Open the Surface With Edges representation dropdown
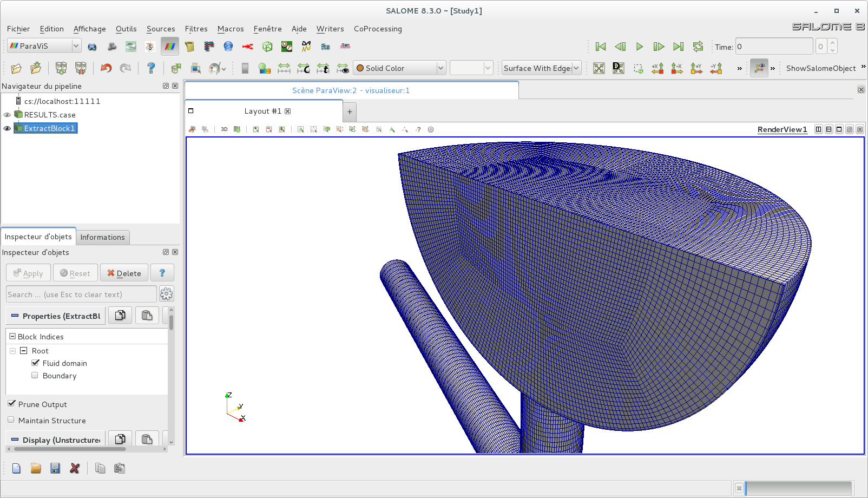Image resolution: width=868 pixels, height=498 pixels. click(541, 68)
